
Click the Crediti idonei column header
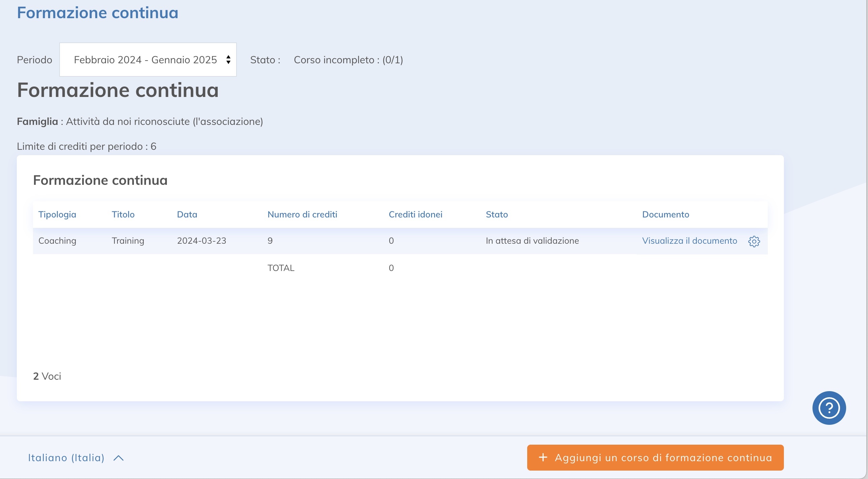(415, 214)
